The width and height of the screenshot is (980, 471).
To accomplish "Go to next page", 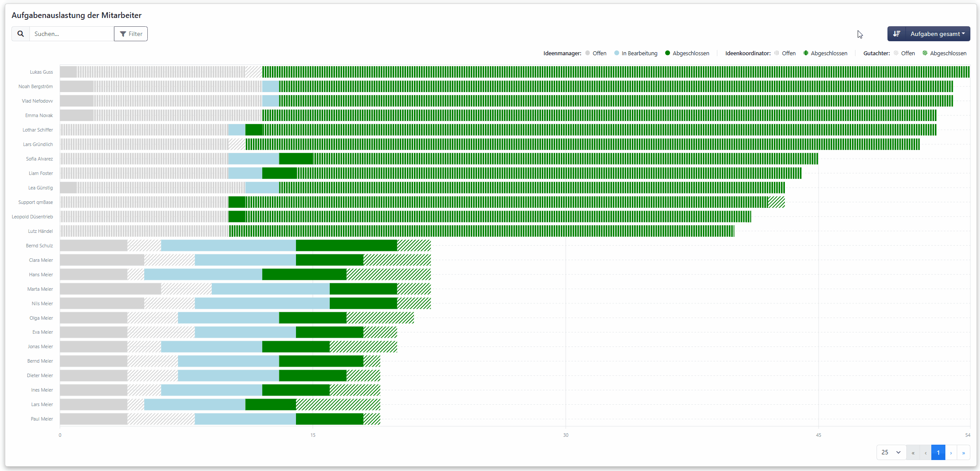I will tap(951, 453).
